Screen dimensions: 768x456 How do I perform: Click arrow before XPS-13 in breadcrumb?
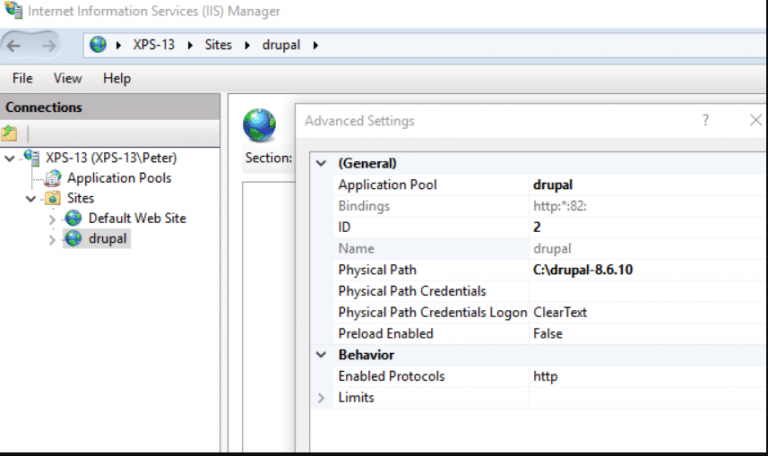[119, 46]
